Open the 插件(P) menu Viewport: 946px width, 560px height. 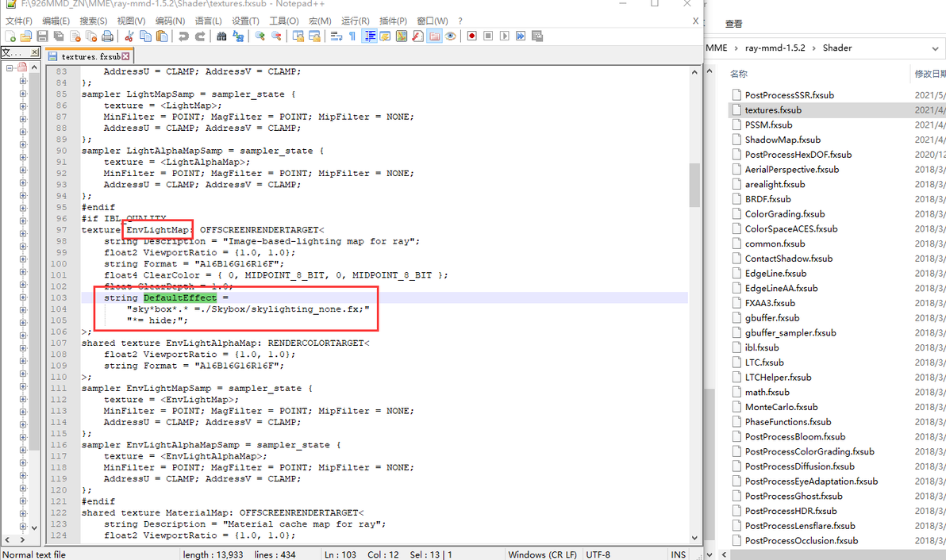(x=393, y=21)
